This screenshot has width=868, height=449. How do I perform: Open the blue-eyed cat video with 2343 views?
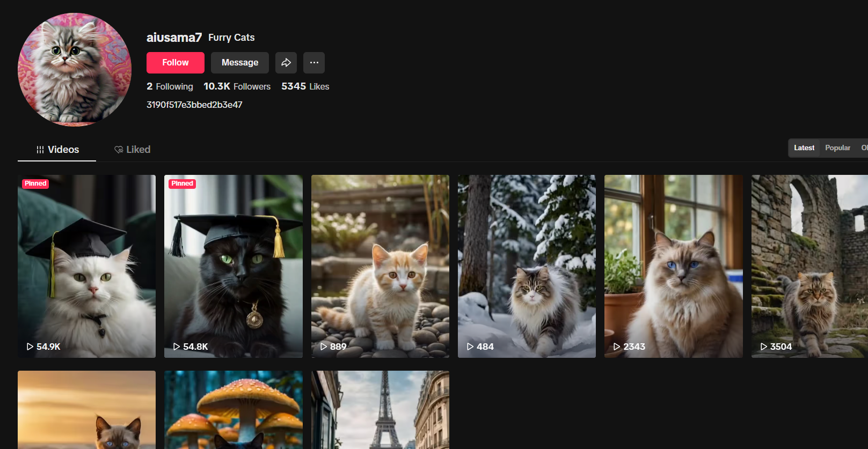[x=674, y=266]
